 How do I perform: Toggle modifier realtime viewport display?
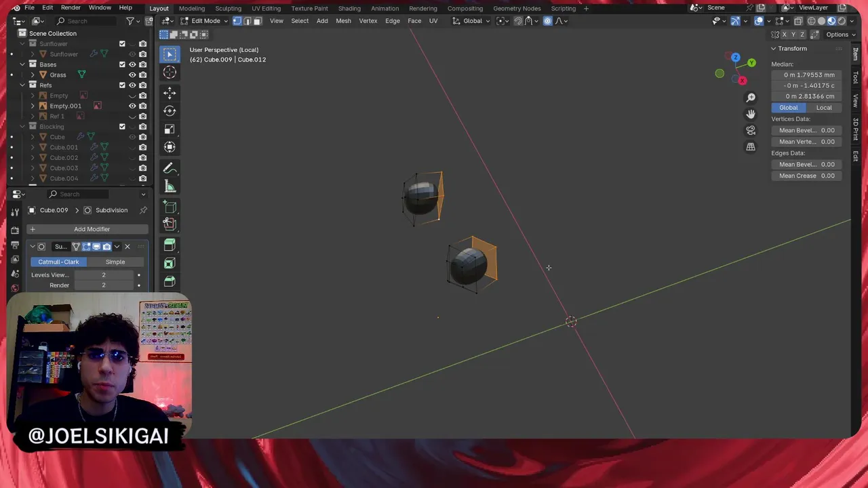96,247
